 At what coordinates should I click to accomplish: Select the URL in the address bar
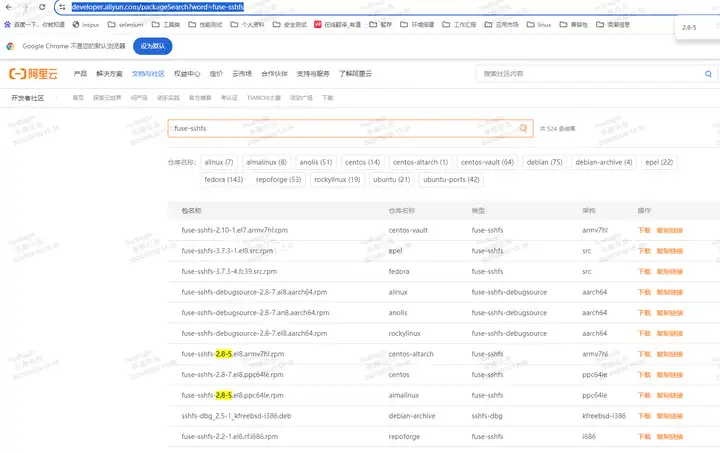[x=158, y=7]
